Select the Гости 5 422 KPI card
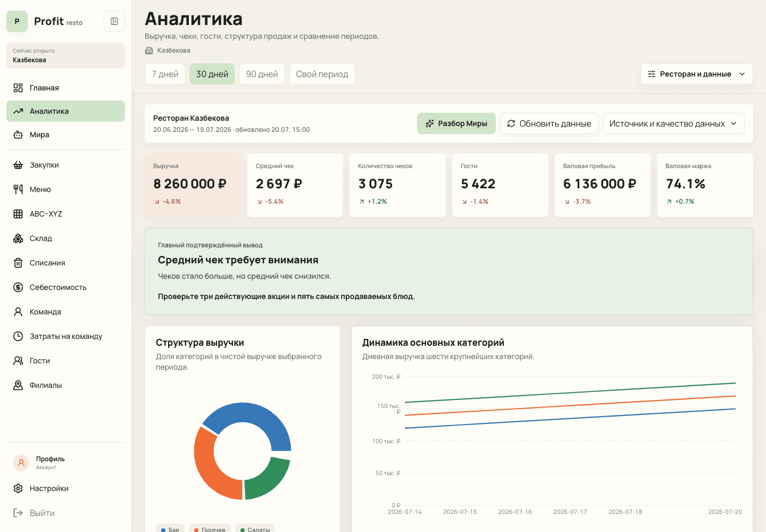Screen dimensions: 766x532 pos(500,185)
